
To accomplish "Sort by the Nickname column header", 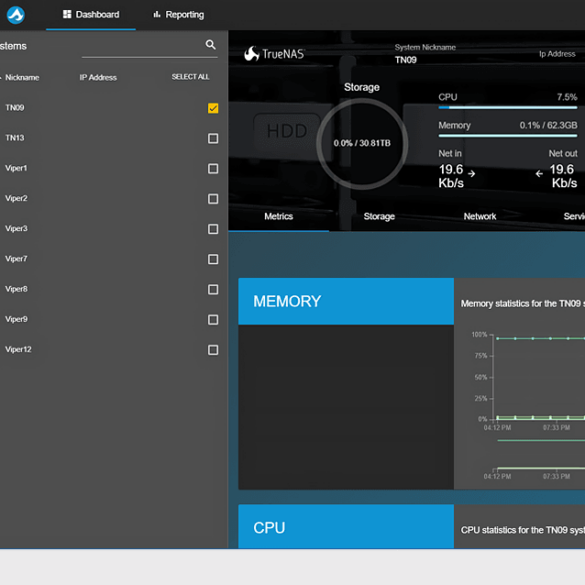I will click(22, 78).
